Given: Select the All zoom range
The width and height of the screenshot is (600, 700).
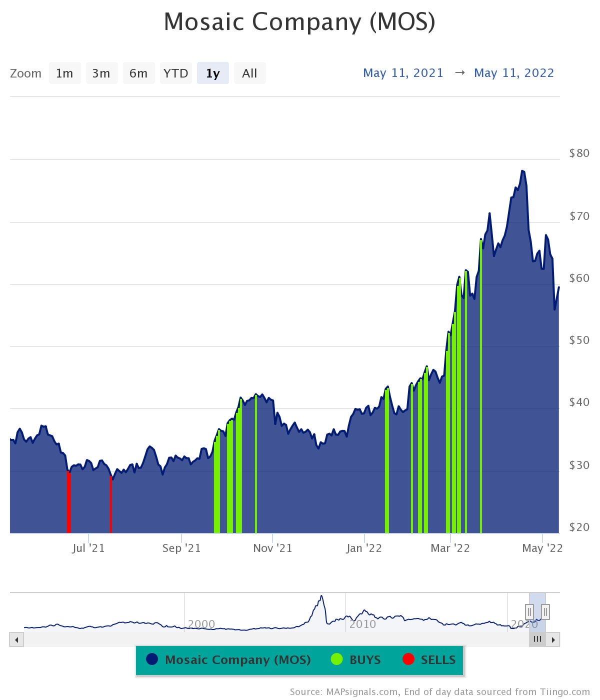Looking at the screenshot, I should coord(250,73).
